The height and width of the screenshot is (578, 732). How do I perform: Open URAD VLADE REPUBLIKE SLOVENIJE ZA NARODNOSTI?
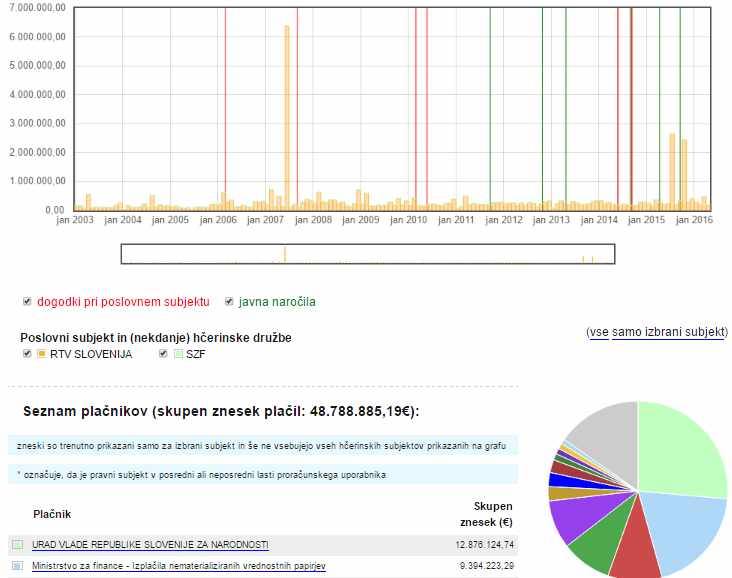(x=150, y=544)
